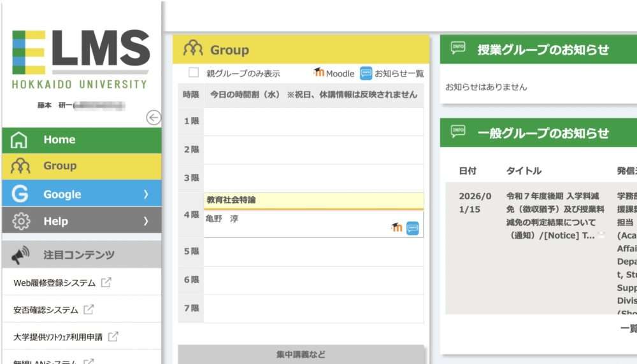Screen dimensions: 637x364
Task: Select Group in the sidebar menu
Action: [x=60, y=166]
